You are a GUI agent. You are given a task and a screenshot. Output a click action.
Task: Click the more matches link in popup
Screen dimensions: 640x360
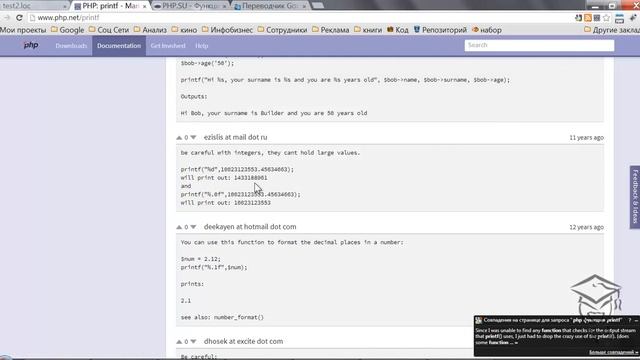click(x=613, y=352)
